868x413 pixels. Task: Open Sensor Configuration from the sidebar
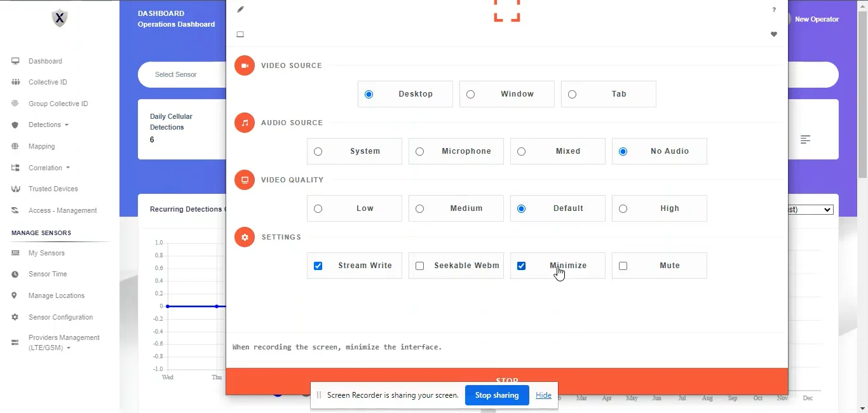60,317
